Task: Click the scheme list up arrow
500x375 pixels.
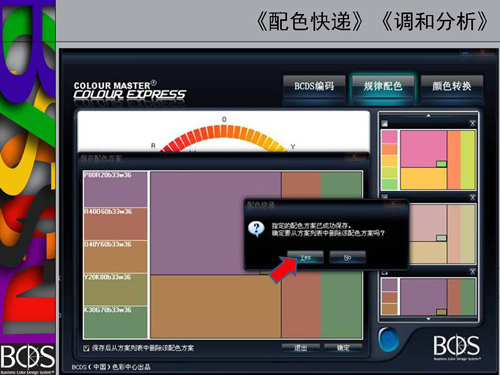Action: pos(428,116)
